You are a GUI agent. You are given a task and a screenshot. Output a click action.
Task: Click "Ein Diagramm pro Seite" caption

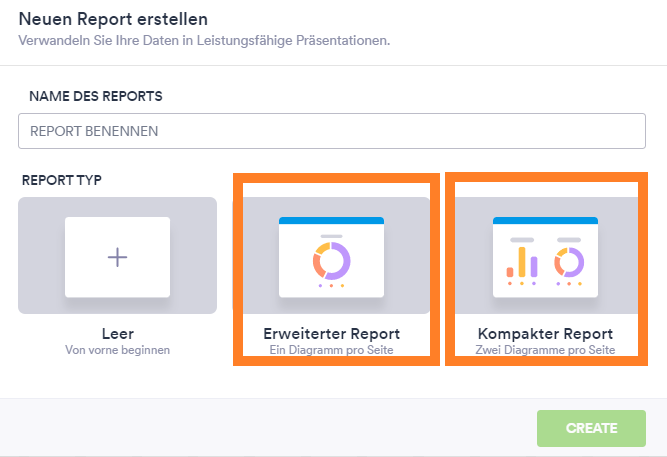click(x=332, y=350)
